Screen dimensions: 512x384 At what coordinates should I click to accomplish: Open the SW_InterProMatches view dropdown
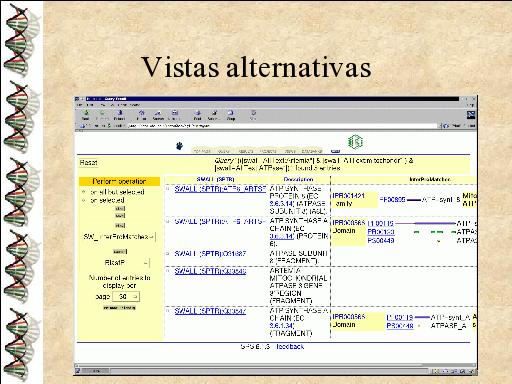pyautogui.click(x=119, y=237)
